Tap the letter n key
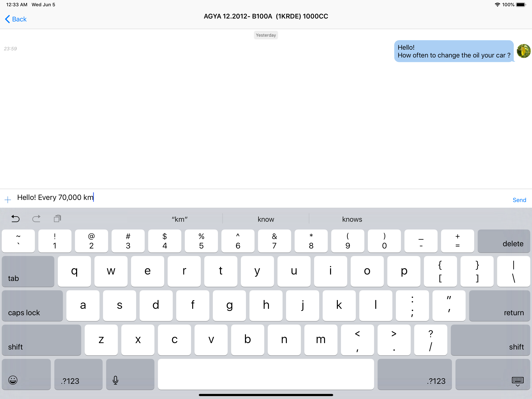 (x=284, y=340)
